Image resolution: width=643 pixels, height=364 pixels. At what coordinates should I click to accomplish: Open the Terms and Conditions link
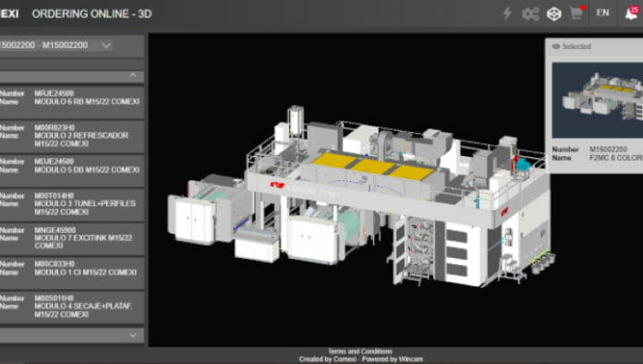tap(360, 351)
